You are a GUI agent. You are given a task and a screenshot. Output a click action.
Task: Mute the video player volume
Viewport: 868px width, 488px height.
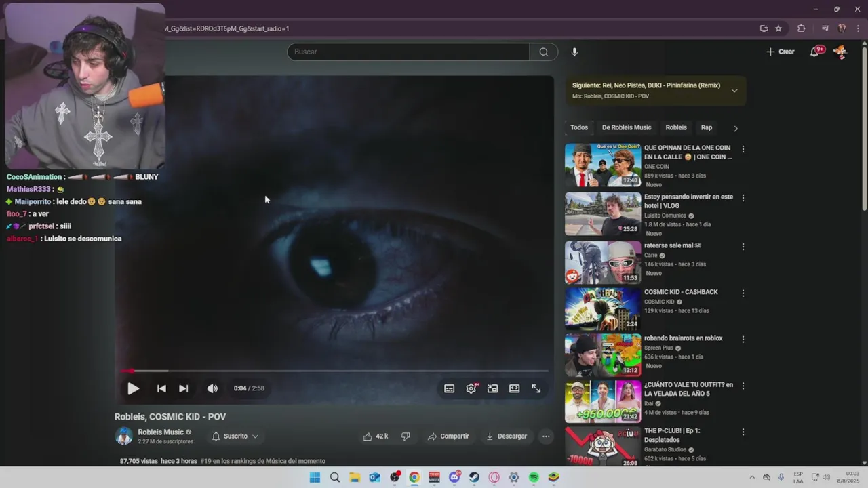212,388
